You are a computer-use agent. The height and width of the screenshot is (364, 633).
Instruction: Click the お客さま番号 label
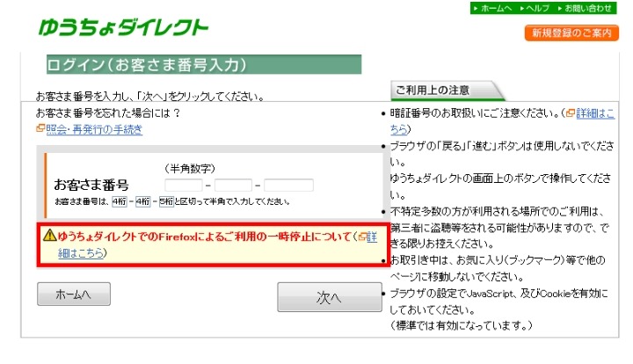click(x=91, y=185)
